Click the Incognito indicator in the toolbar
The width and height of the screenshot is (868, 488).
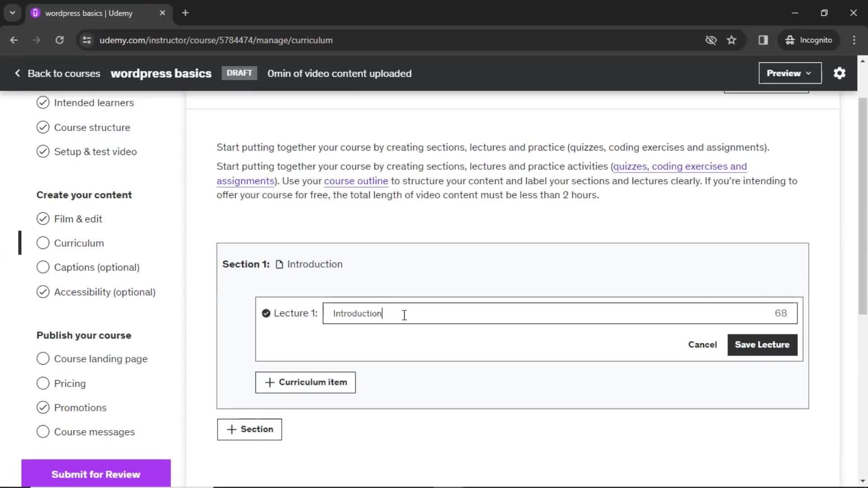point(808,40)
